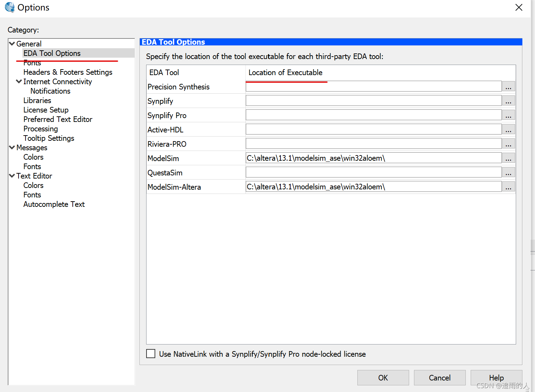The height and width of the screenshot is (392, 535).
Task: Browse for Riviera-PRO executable
Action: click(508, 144)
